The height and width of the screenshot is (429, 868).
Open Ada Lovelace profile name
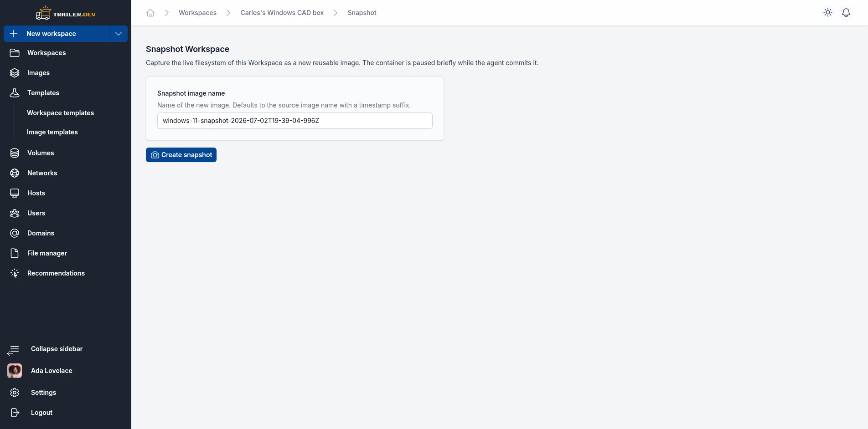pos(52,371)
